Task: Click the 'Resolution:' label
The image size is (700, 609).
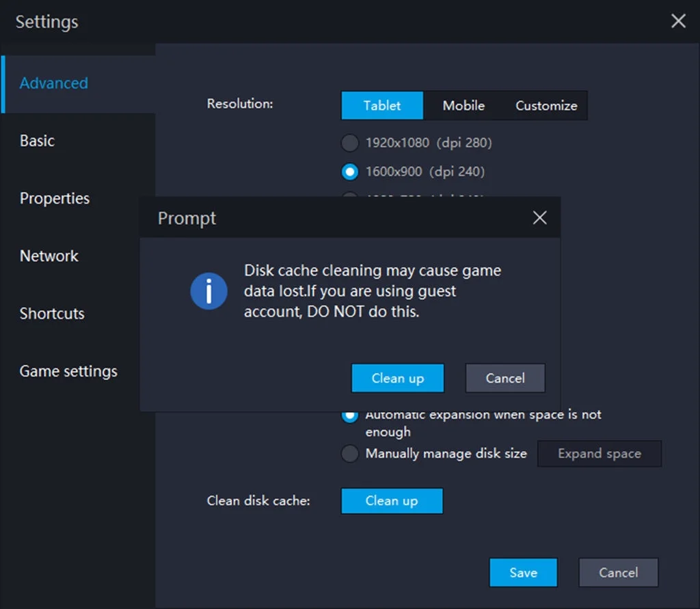Action: tap(240, 104)
